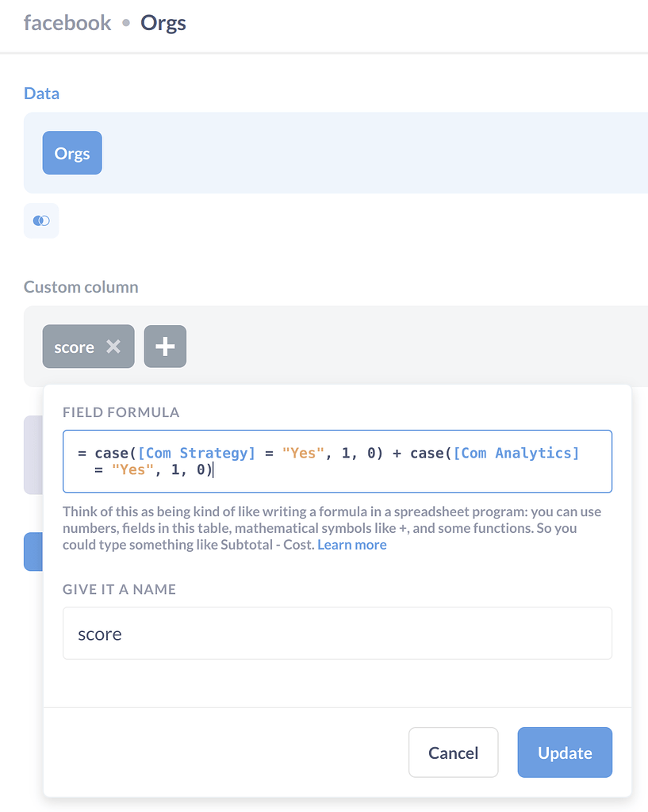The image size is (648, 812).
Task: Click the partly hidden blue button
Action: tap(33, 551)
